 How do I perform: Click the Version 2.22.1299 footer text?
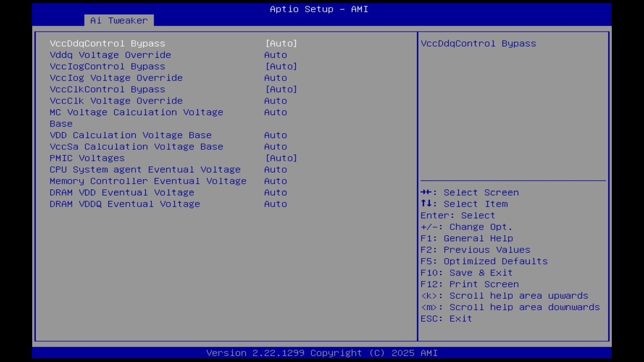[x=322, y=352]
